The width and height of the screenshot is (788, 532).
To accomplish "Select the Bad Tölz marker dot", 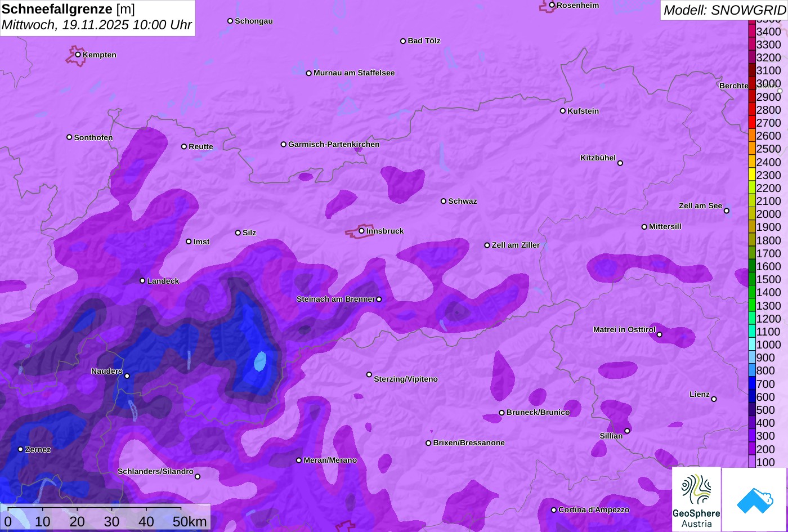I will tap(403, 41).
